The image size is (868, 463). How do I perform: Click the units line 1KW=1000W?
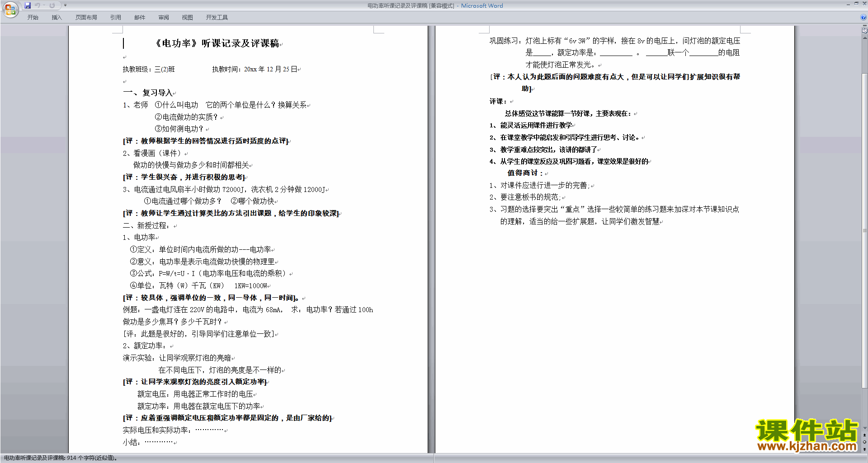click(x=199, y=285)
